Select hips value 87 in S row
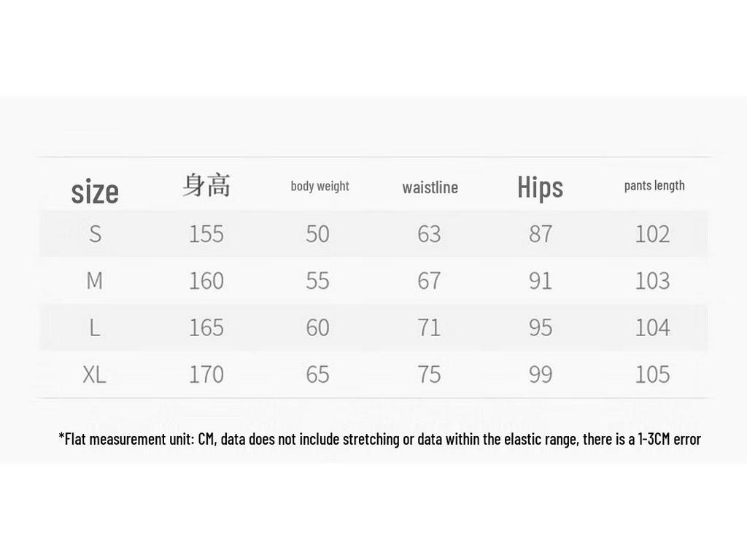Image resolution: width=747 pixels, height=560 pixels. pos(541,234)
